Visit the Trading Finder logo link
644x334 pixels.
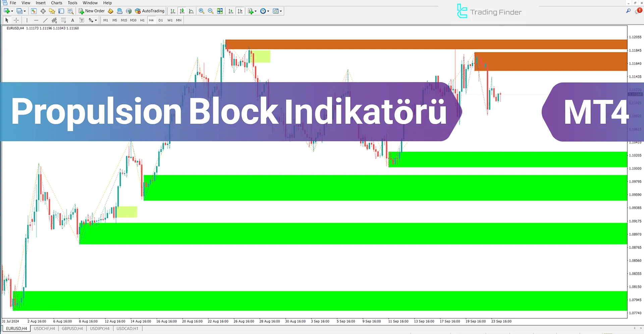click(x=489, y=12)
